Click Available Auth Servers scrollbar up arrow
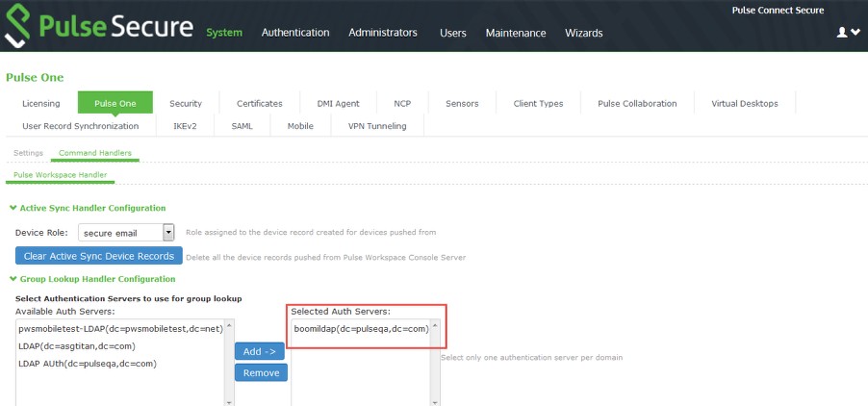Viewport: 868px width, 406px height. tap(229, 324)
